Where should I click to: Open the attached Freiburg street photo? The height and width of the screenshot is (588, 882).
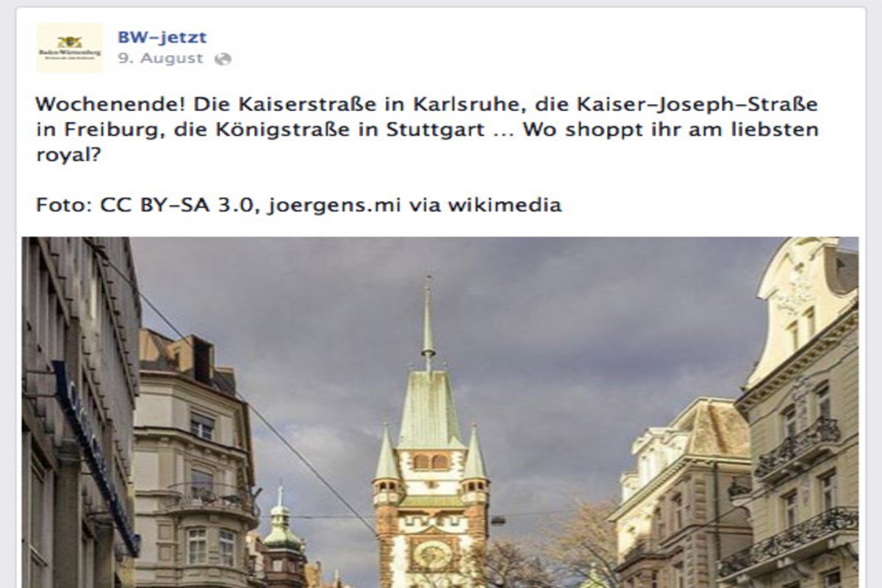tap(440, 412)
